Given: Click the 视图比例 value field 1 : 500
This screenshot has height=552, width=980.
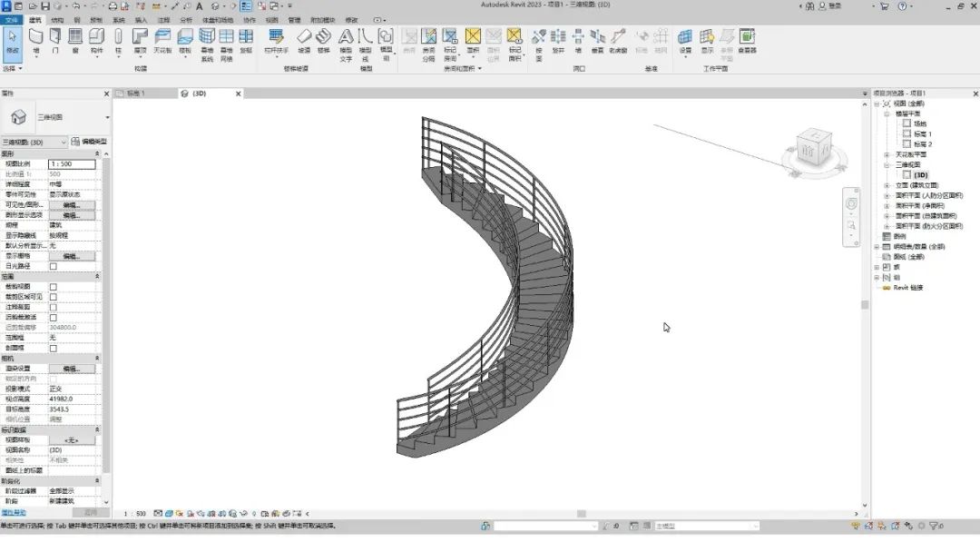Looking at the screenshot, I should click(72, 163).
